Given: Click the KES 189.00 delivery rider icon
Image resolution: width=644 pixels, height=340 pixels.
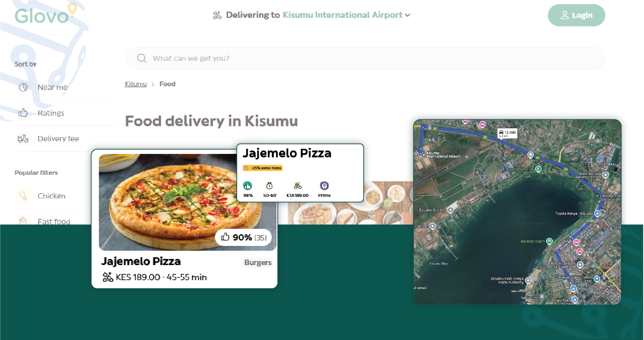Looking at the screenshot, I should (108, 277).
